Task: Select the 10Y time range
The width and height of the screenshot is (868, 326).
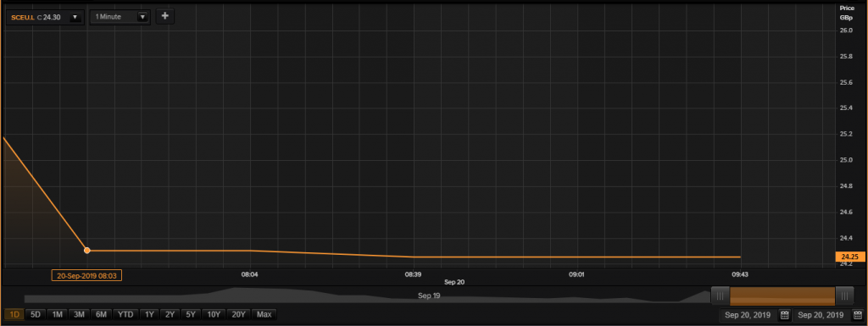Action: pyautogui.click(x=213, y=314)
